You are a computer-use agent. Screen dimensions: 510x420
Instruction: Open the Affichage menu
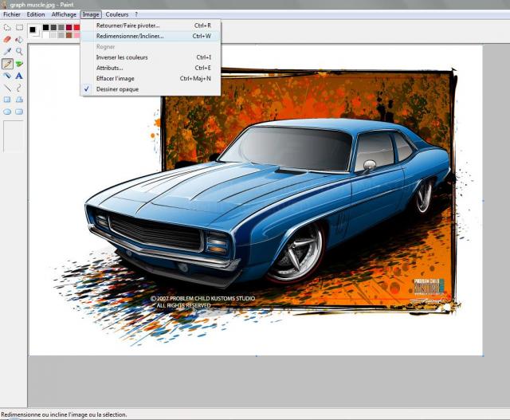click(x=64, y=14)
